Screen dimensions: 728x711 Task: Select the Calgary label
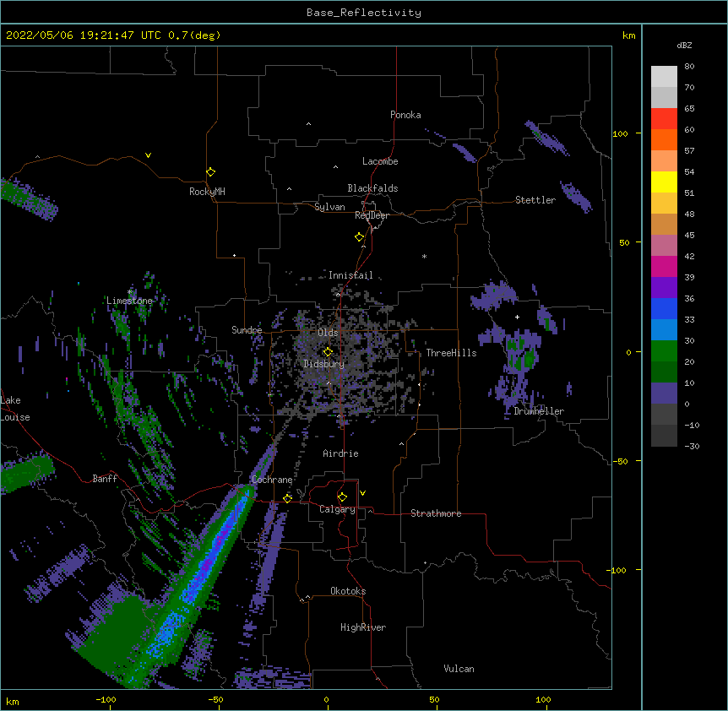[x=338, y=509]
